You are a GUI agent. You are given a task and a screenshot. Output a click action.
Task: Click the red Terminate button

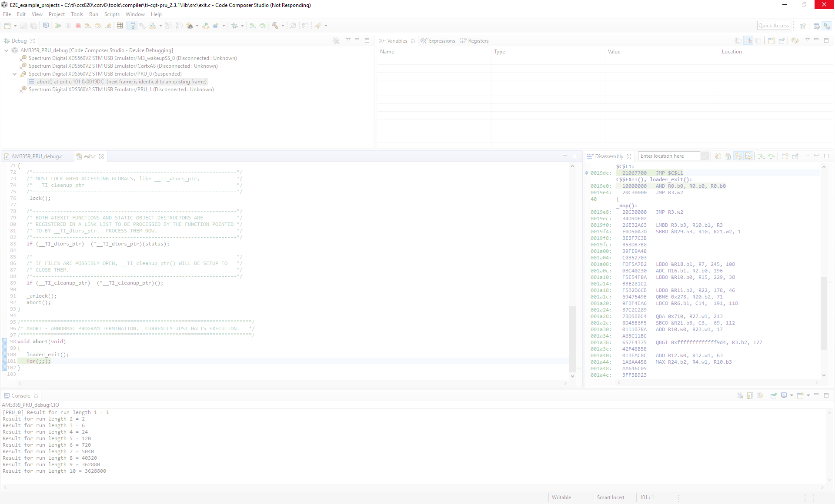coord(78,26)
